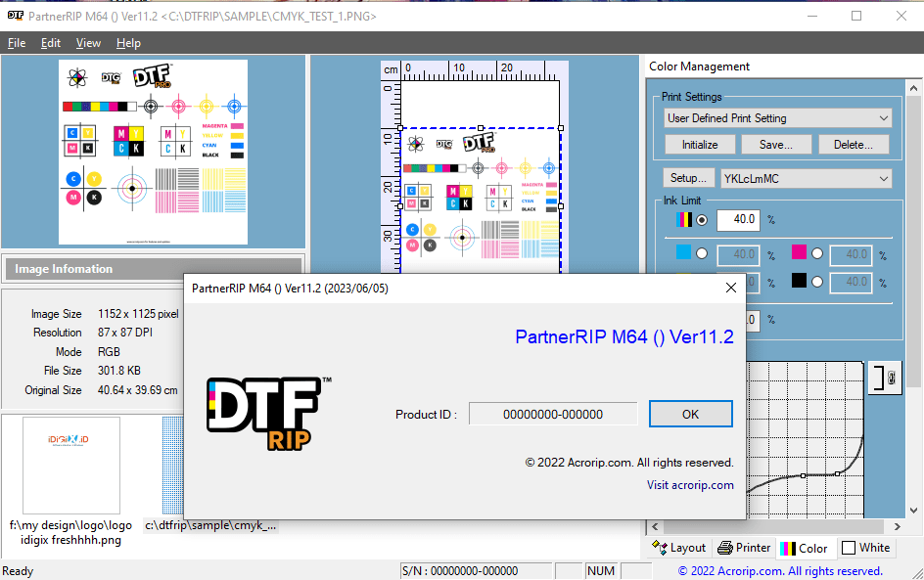
Task: Maximize the PartnerRIP main window
Action: [856, 16]
